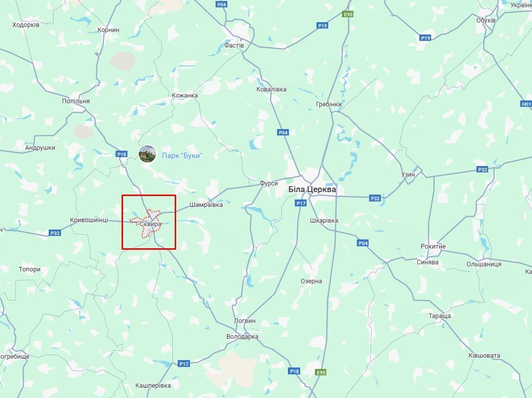Image resolution: width=532 pixels, height=398 pixels.
Task: Click the E95 highway shield at top
Action: [348, 14]
